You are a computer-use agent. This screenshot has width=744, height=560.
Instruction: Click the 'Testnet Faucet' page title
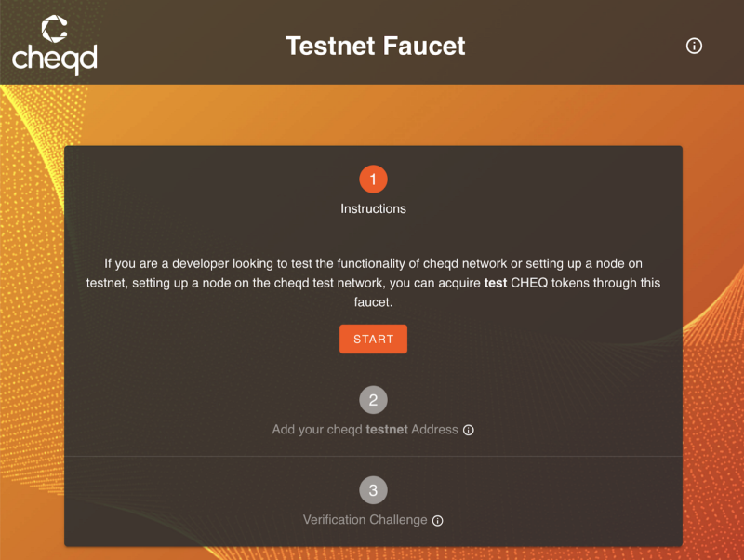pyautogui.click(x=375, y=46)
